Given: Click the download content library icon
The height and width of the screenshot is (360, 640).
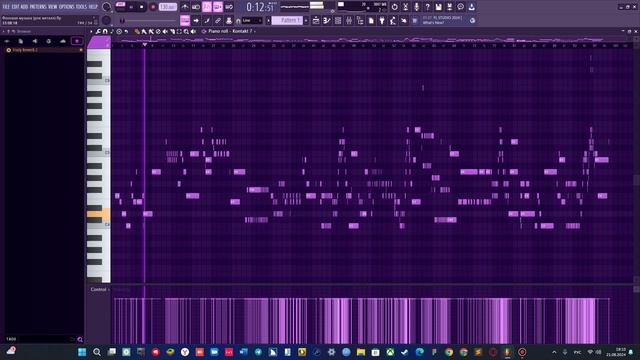Looking at the screenshot, I should coord(472,7).
